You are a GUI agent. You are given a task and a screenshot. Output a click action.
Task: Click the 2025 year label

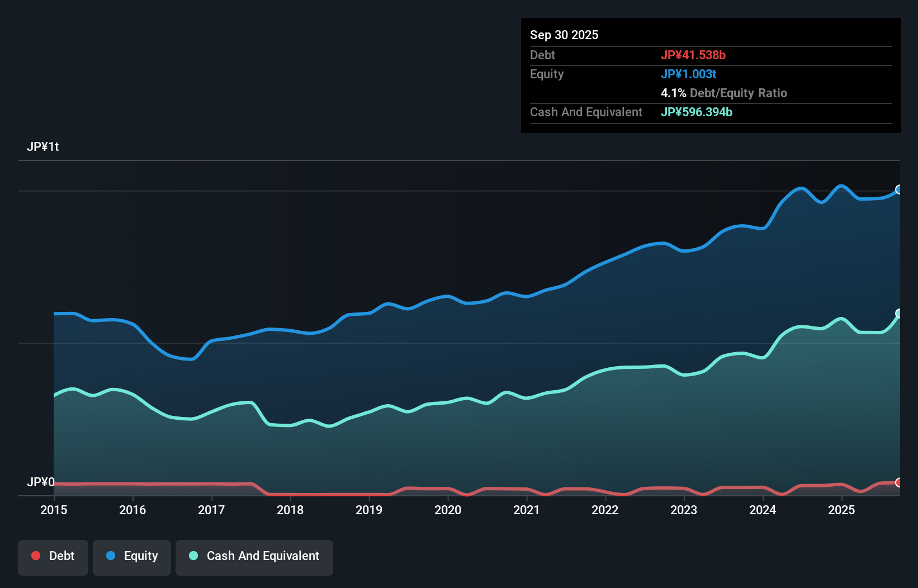[x=842, y=510]
